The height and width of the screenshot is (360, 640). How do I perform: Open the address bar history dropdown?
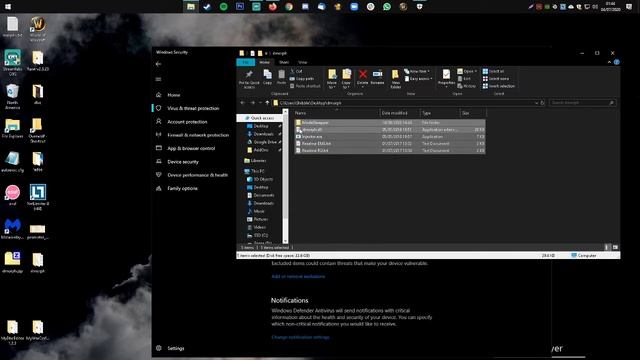tap(536, 103)
